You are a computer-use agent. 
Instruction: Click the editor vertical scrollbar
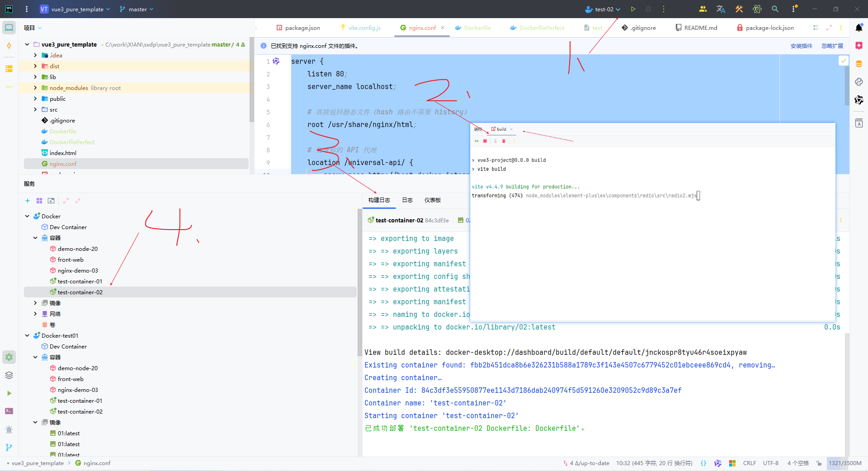coord(847,86)
